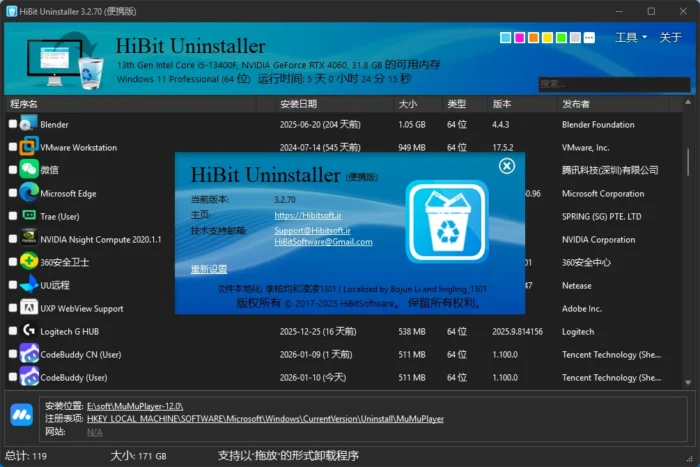Viewport: 700px width, 467px height.
Task: Click the HiBit recycle bin logo in About dialog
Action: tap(447, 221)
